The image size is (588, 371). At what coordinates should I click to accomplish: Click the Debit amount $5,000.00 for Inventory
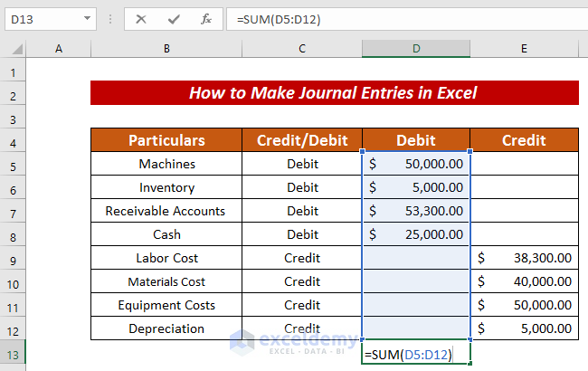pos(416,187)
